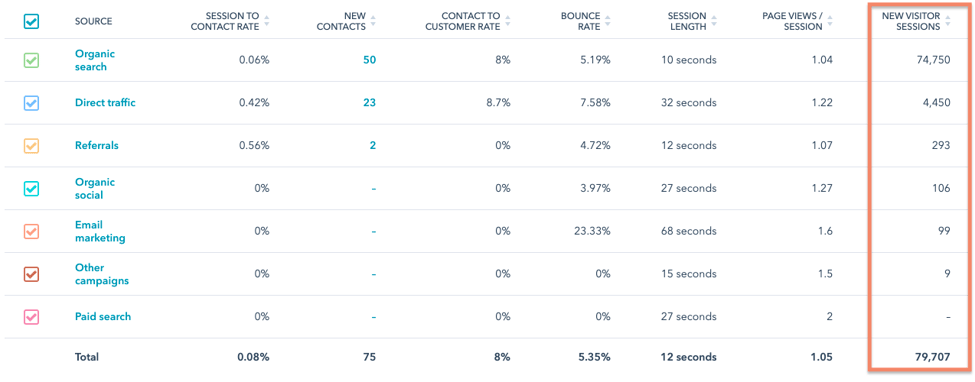
Task: Click sort arrows beside New Contacts
Action: click(373, 21)
